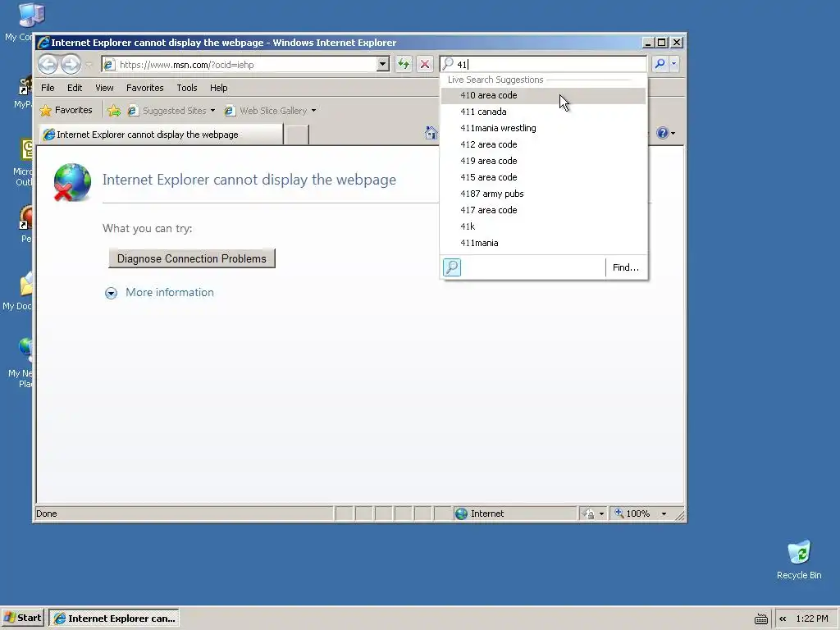Open the File menu
This screenshot has height=630, width=840.
(x=48, y=88)
